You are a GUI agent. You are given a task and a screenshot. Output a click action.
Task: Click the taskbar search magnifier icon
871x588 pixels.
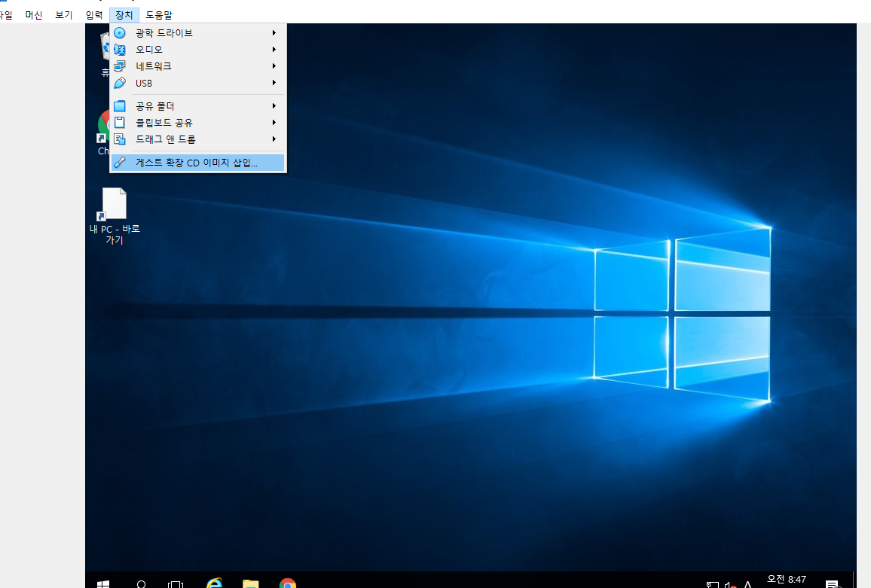tap(141, 584)
